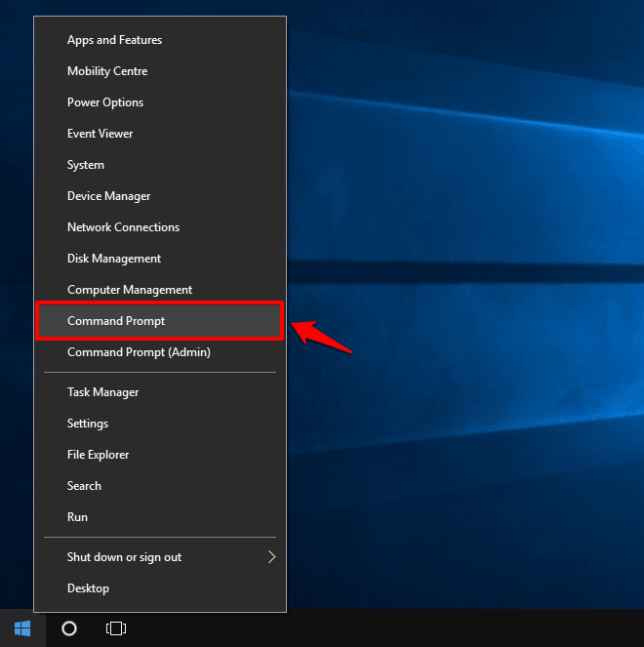The image size is (644, 647).
Task: Click the highlighted Command Prompt entry
Action: click(116, 321)
